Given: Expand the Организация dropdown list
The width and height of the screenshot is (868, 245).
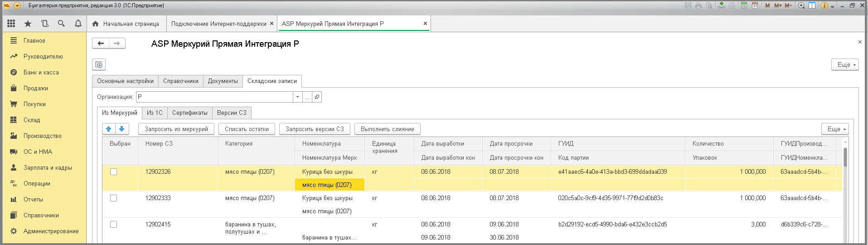Looking at the screenshot, I should pos(297,97).
